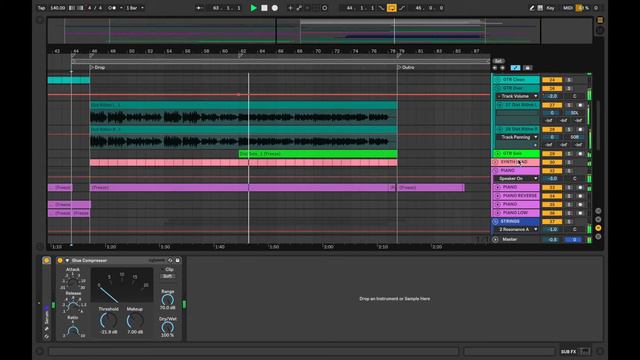Open the 1 Bar quantization menu
The height and width of the screenshot is (360, 640).
[x=135, y=8]
